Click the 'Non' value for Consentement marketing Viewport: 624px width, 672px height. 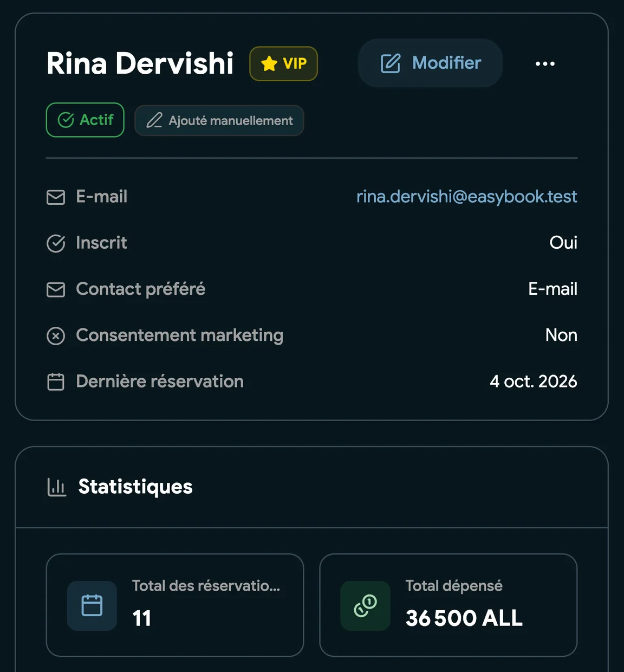click(x=561, y=335)
